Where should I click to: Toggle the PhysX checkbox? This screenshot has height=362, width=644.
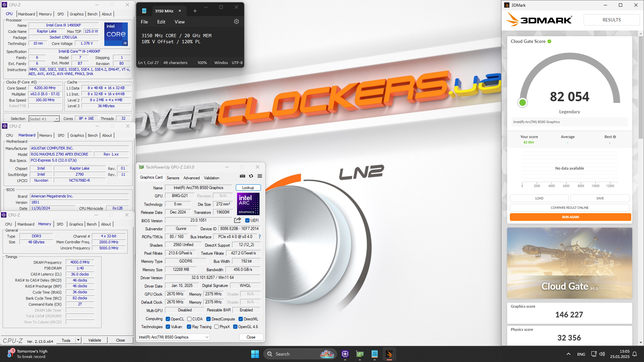pos(216,327)
